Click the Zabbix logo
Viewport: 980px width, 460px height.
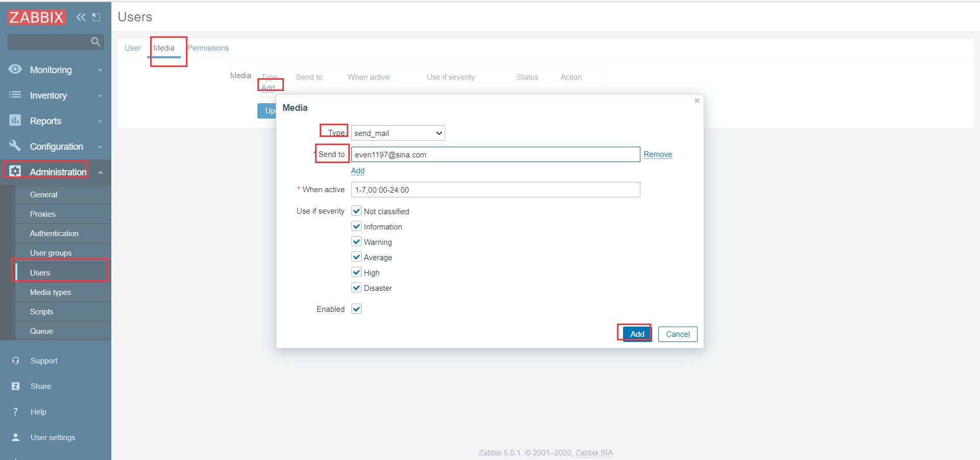point(36,17)
